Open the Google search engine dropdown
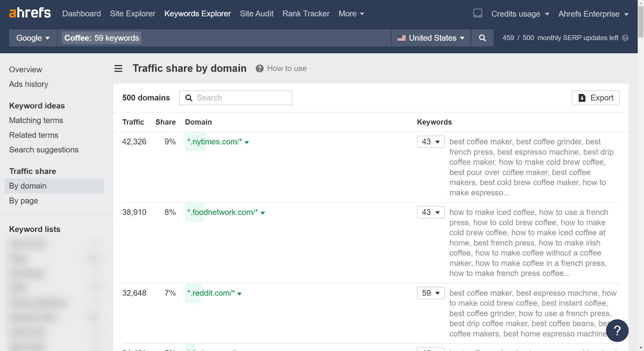This screenshot has height=351, width=644. point(33,38)
